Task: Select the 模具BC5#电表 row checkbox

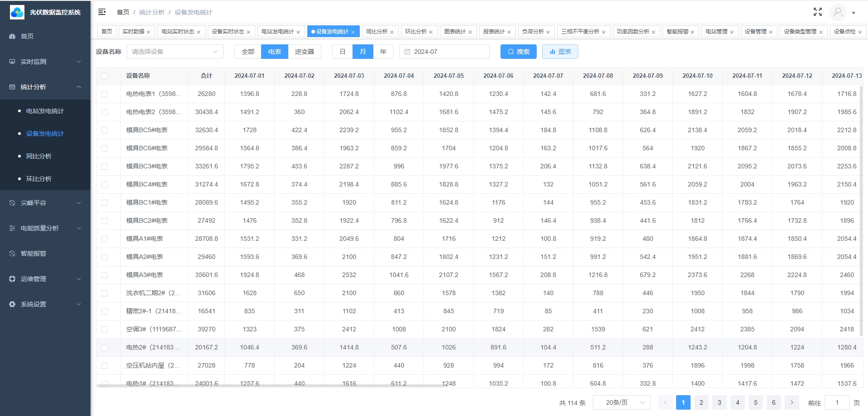Action: (x=105, y=130)
